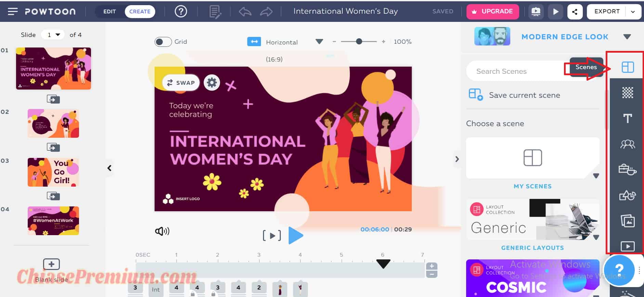Open the slide number dropdown
Viewport: 644px width, 297px height.
53,35
